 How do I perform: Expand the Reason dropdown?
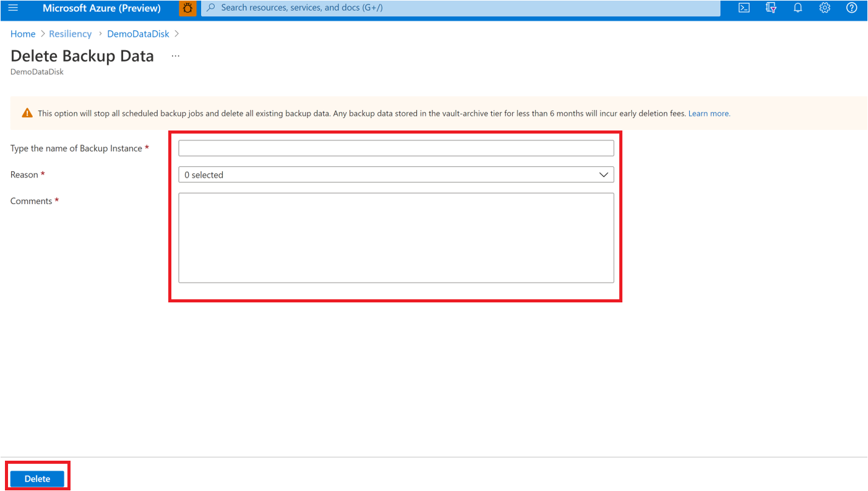pyautogui.click(x=396, y=175)
